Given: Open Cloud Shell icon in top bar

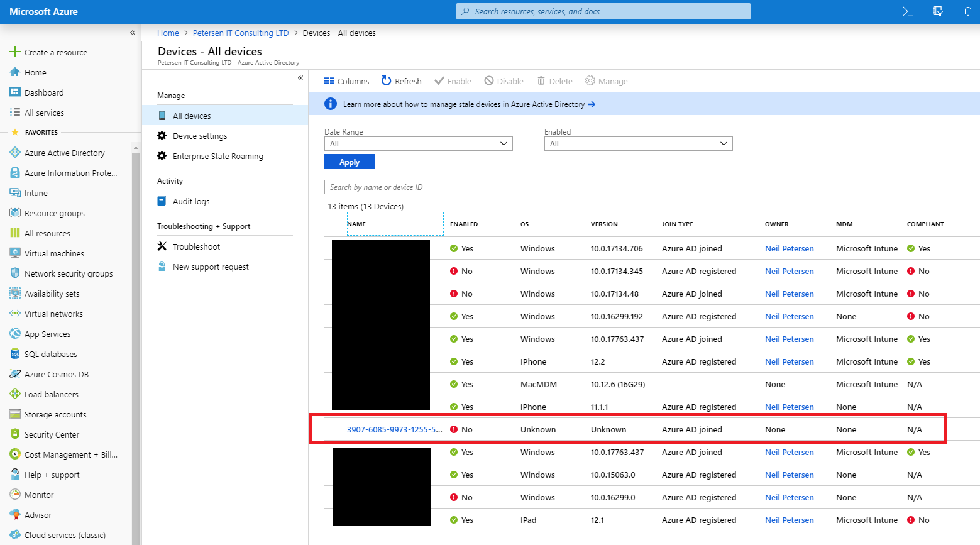Looking at the screenshot, I should click(907, 11).
